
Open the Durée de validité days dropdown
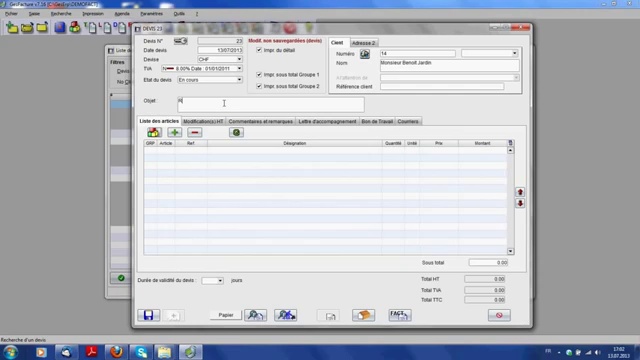(x=220, y=281)
